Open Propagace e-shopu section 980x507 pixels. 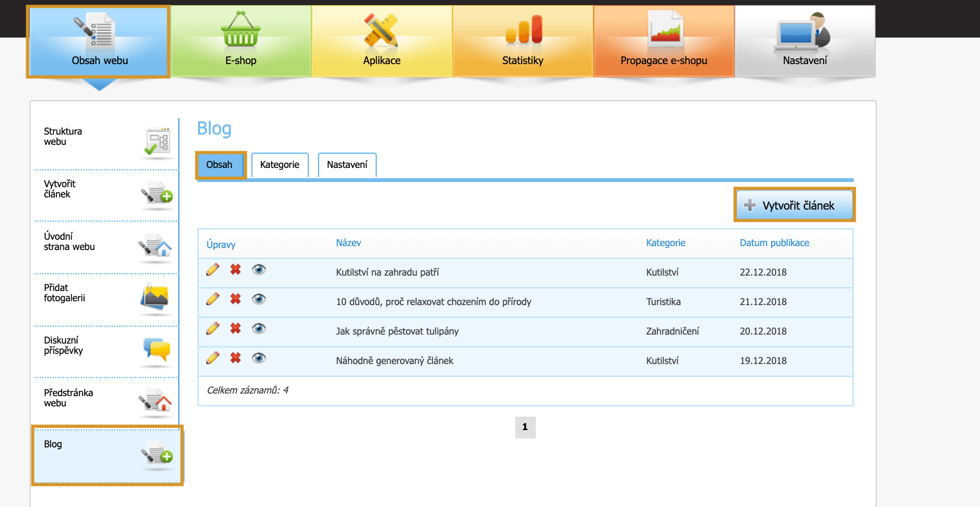pos(664,42)
